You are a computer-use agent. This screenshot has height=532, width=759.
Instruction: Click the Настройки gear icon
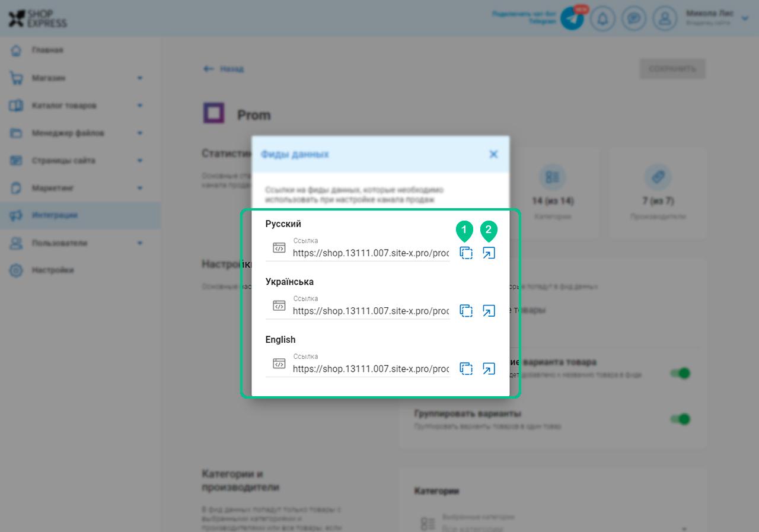(16, 270)
